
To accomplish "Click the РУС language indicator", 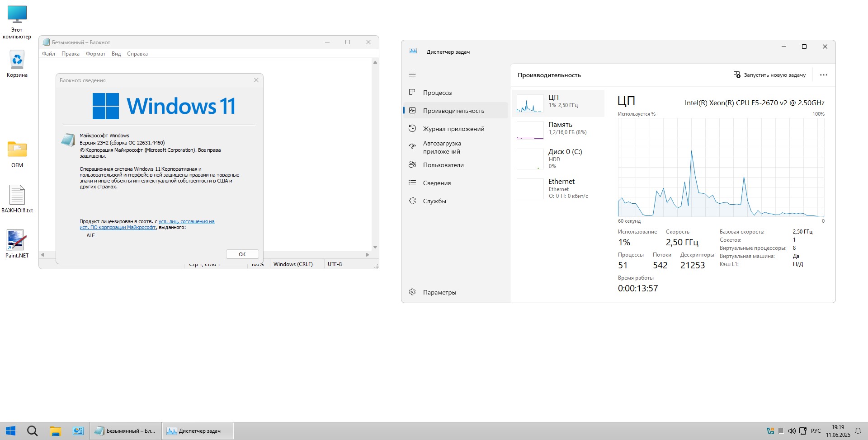I will [816, 431].
